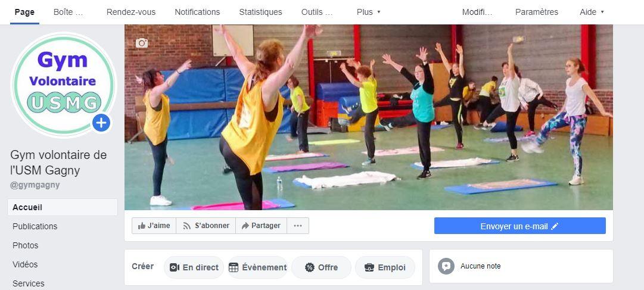The image size is (644, 290).
Task: Click the note speech-bubble icon beside Aucune note
Action: click(446, 266)
